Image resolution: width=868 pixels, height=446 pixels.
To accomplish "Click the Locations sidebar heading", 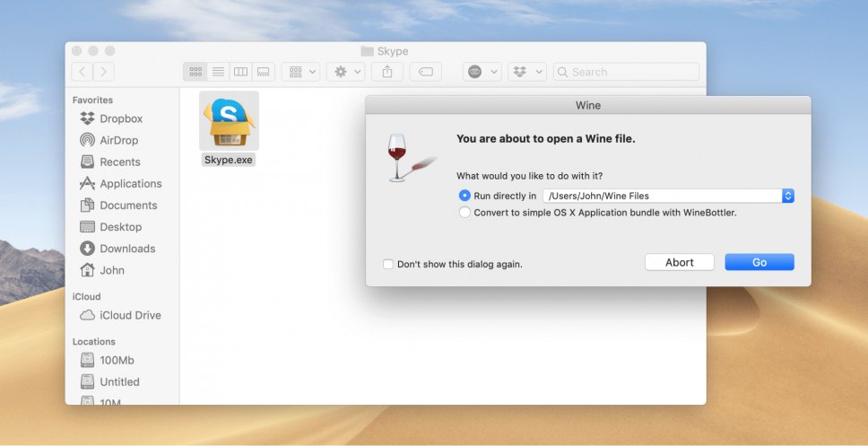I will coord(93,342).
